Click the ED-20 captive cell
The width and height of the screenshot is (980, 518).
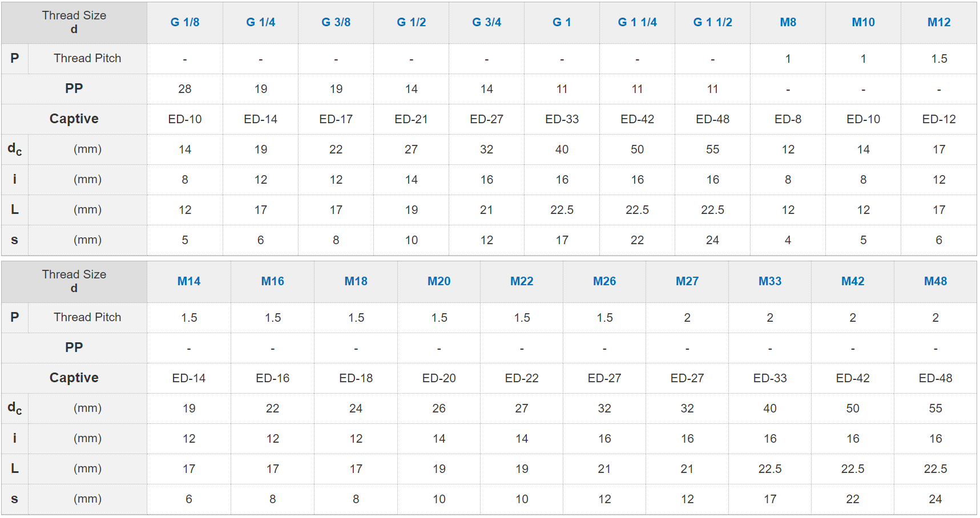pos(439,378)
